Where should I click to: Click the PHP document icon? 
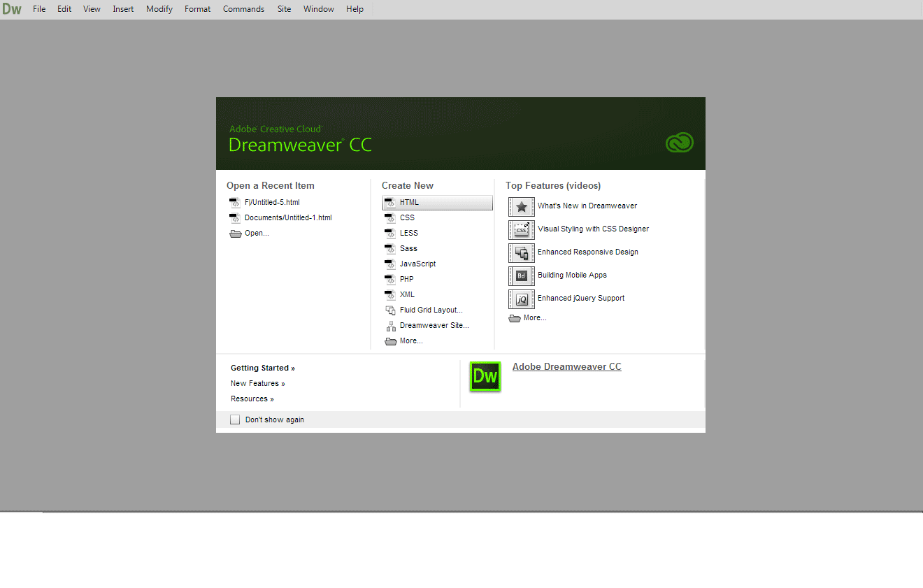[x=390, y=280]
